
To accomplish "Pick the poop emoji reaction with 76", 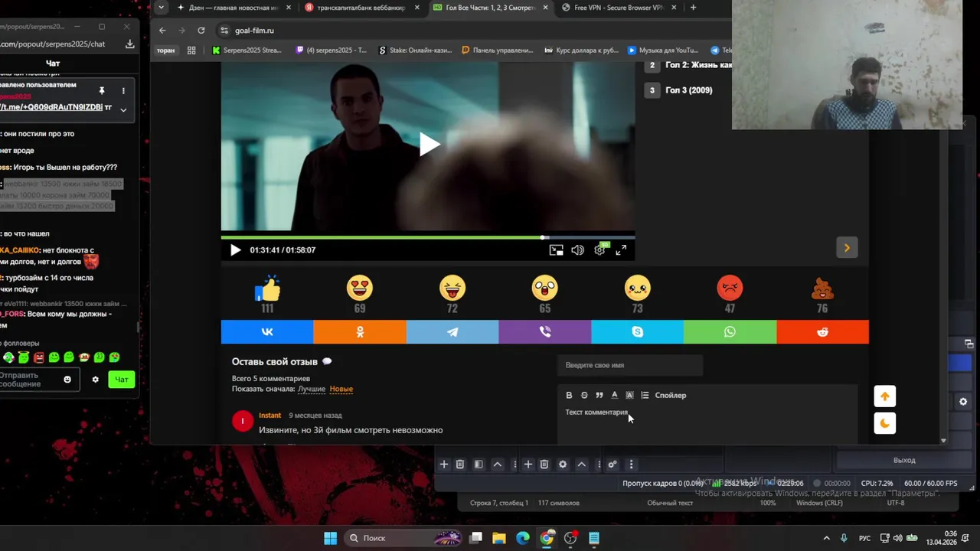I will (x=822, y=288).
